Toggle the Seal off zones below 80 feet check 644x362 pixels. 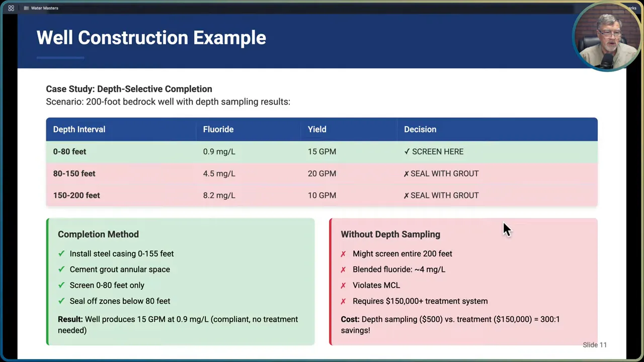pos(61,301)
